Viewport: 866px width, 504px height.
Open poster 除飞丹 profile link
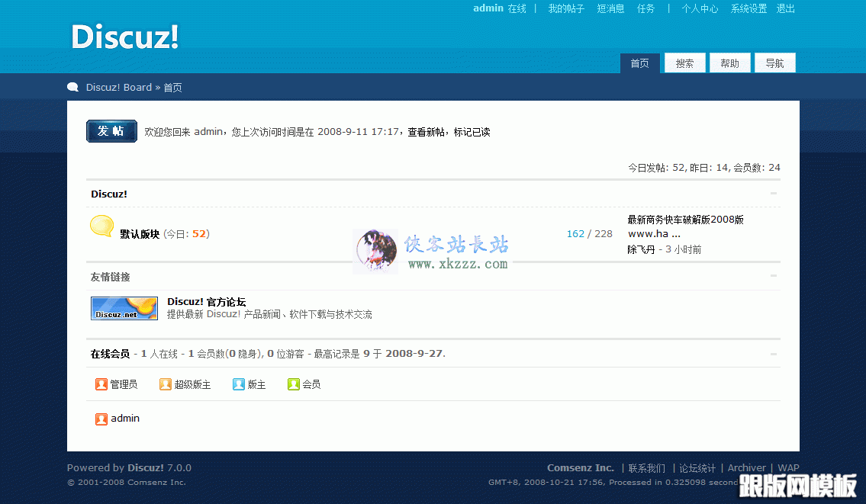(641, 249)
